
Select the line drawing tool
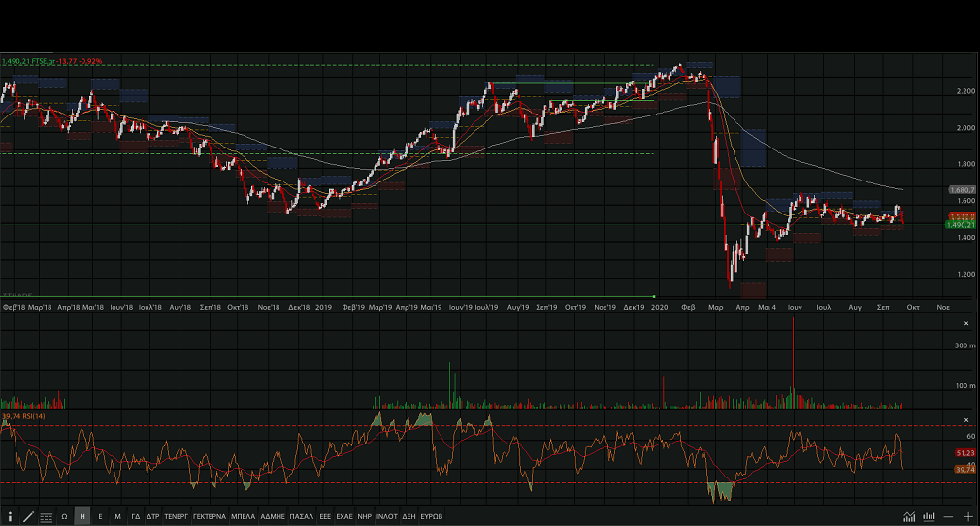click(x=28, y=517)
